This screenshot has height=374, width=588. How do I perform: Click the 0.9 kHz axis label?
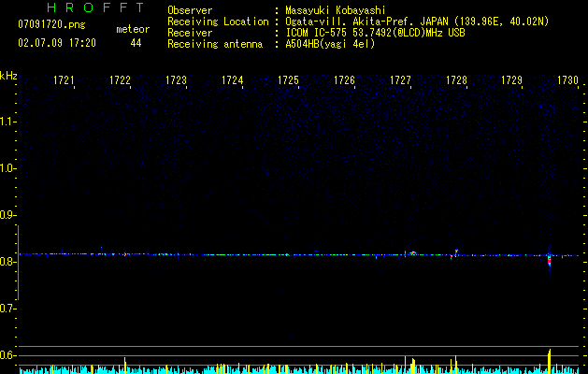(7, 215)
